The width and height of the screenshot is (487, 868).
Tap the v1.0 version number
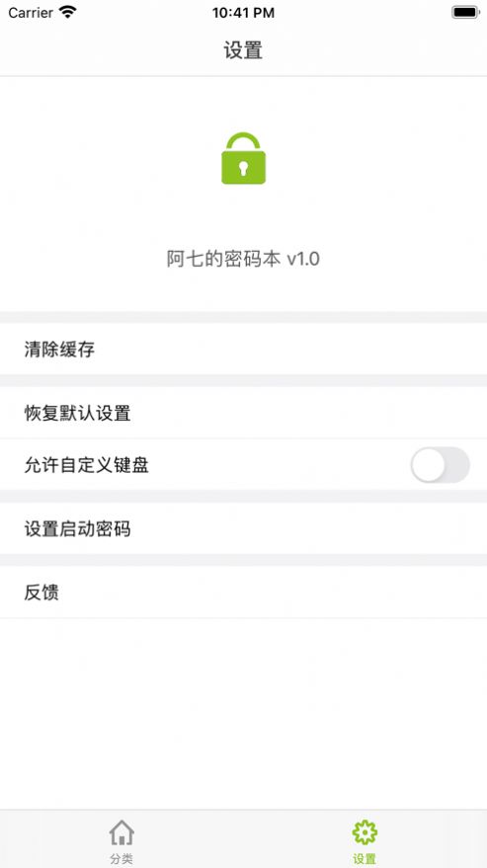pyautogui.click(x=303, y=259)
